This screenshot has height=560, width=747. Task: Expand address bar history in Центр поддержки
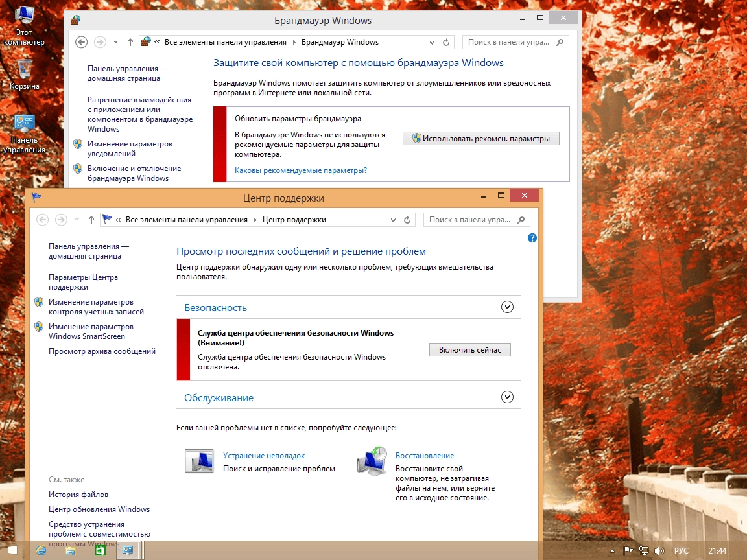click(x=393, y=220)
